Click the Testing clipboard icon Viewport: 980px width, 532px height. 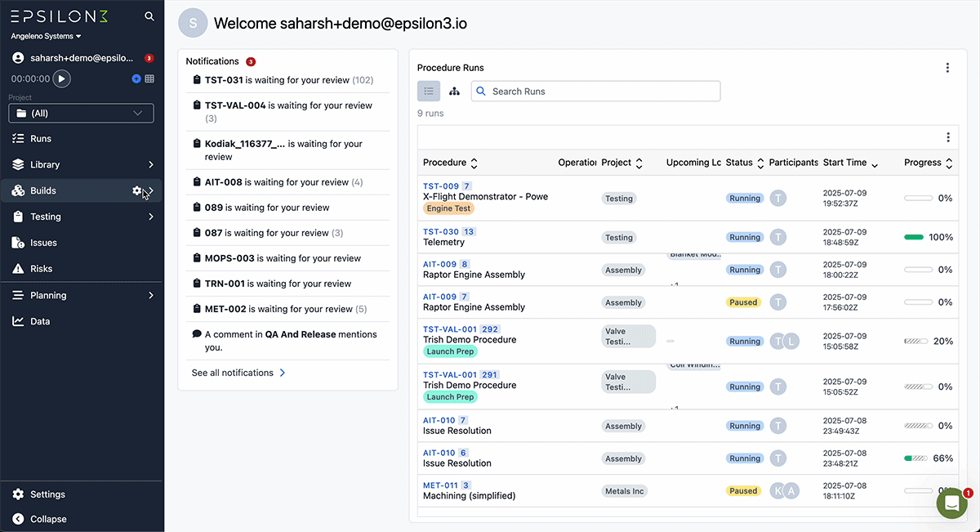[18, 217]
